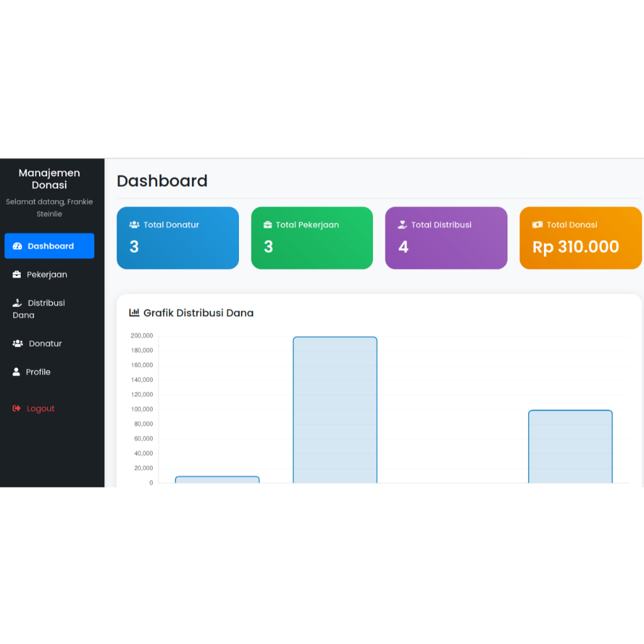Click the Dashboard sidebar button

coord(49,246)
